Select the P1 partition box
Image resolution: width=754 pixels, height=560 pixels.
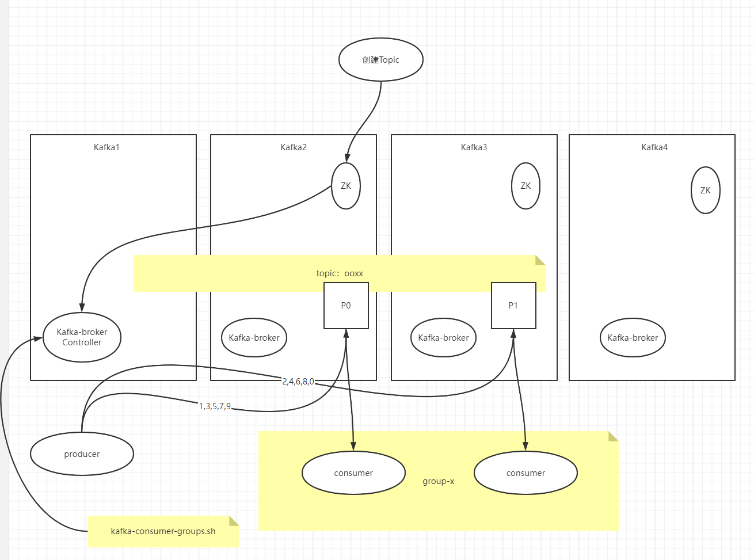coord(513,306)
